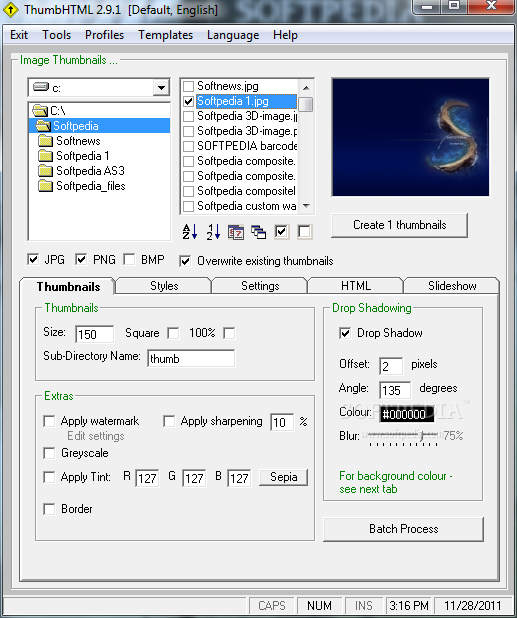Check all files icon button
The height and width of the screenshot is (618, 517).
[281, 232]
